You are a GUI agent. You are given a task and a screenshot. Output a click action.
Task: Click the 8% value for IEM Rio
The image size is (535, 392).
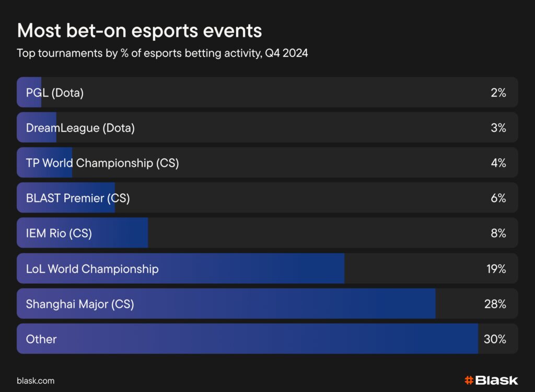498,233
